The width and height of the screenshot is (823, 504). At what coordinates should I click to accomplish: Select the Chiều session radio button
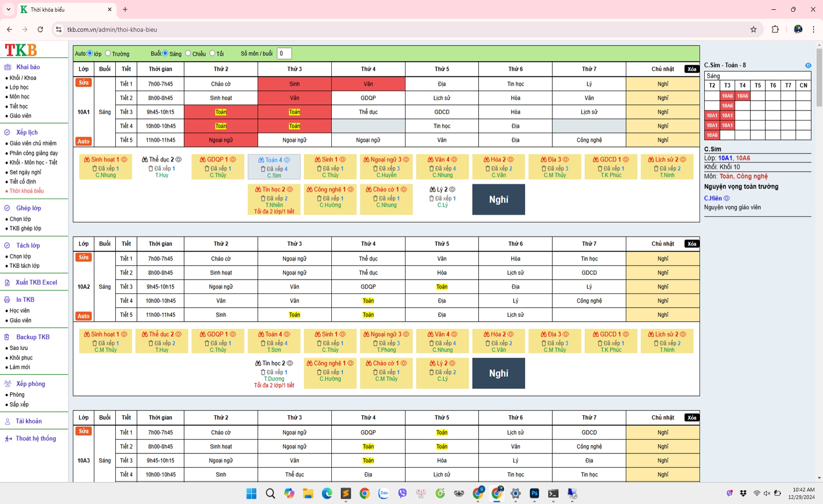point(188,53)
